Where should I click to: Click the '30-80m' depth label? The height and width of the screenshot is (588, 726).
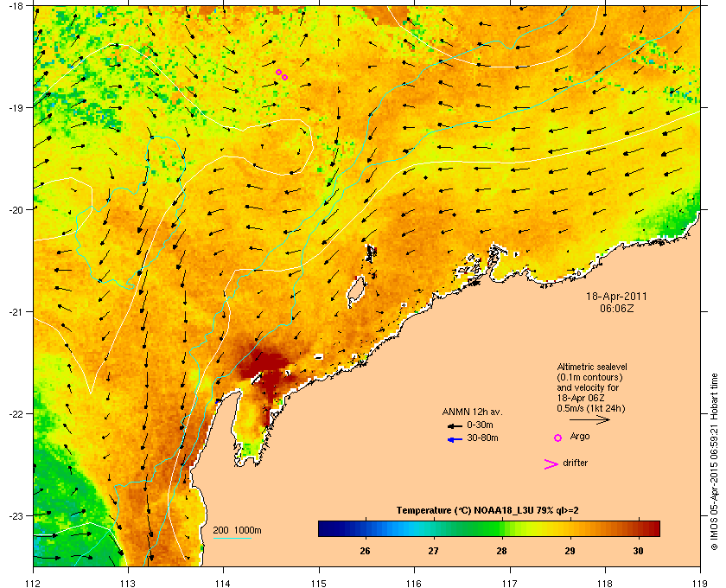pos(482,438)
